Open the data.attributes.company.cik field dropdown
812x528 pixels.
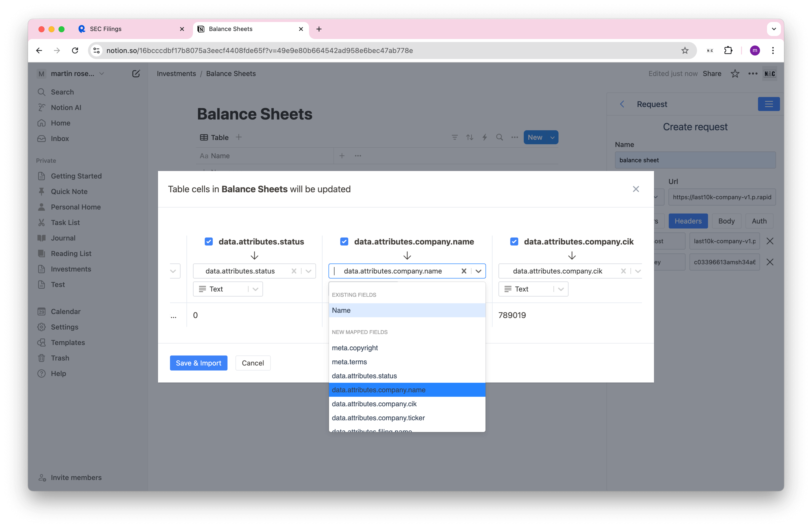[x=638, y=271]
